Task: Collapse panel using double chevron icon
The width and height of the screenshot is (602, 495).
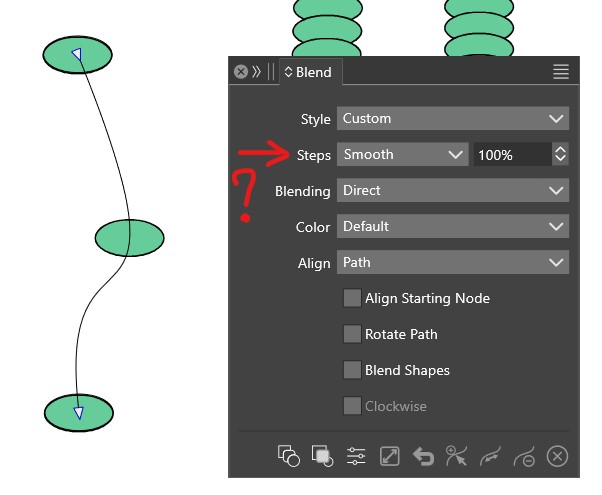Action: click(x=256, y=72)
